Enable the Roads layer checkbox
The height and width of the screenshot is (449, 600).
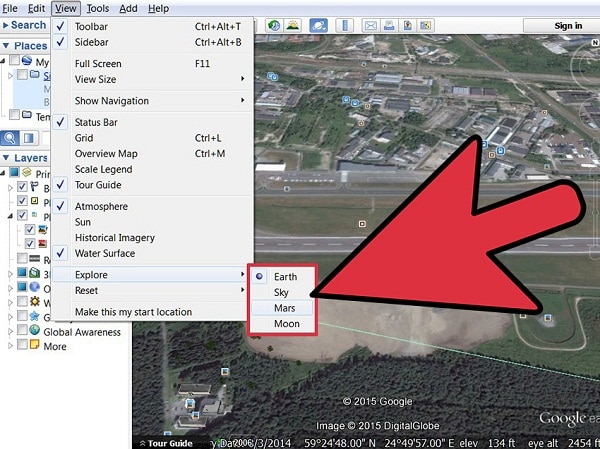(x=22, y=258)
